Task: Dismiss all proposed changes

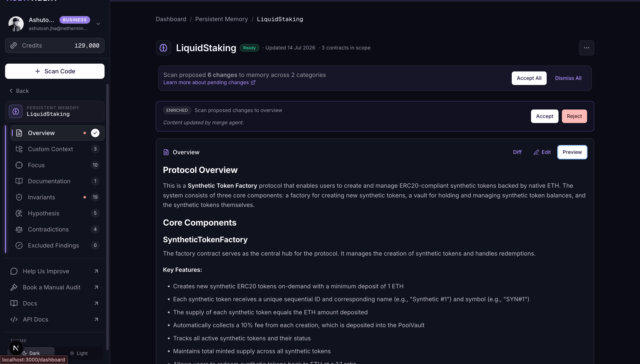Action: tap(568, 78)
